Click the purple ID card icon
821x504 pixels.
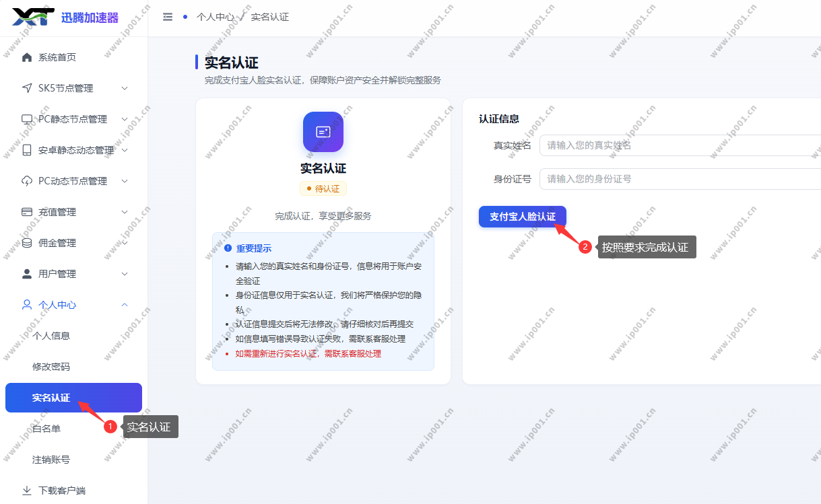323,132
